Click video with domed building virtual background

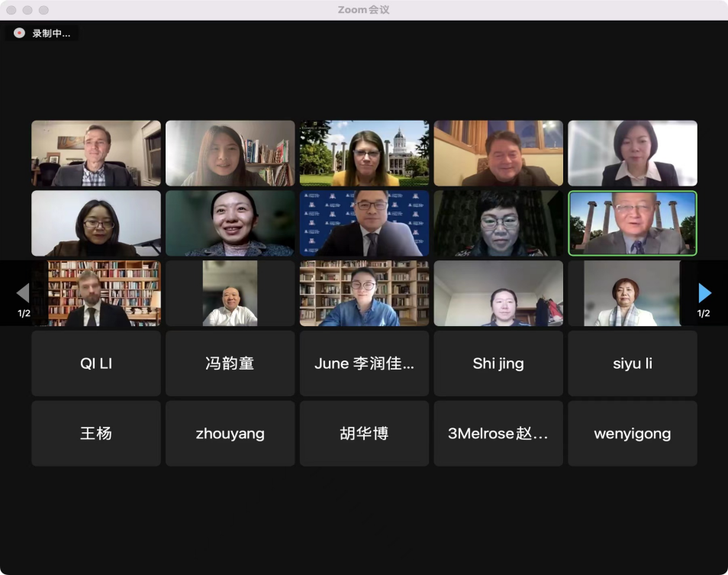tap(364, 153)
